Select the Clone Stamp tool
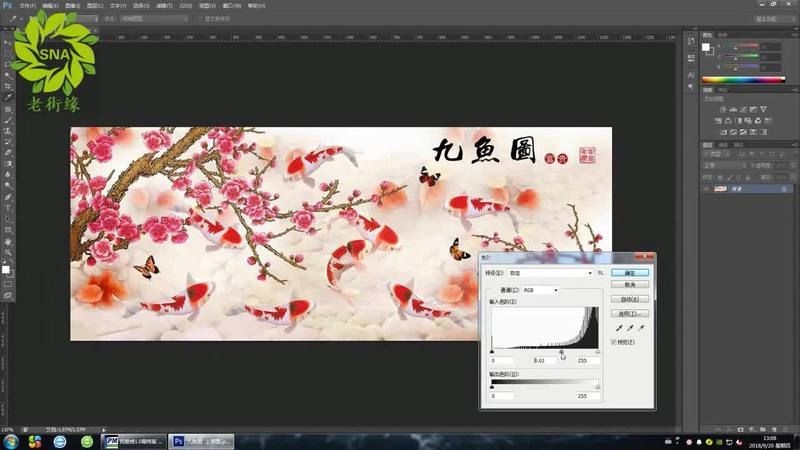This screenshot has height=450, width=800. tap(8, 131)
